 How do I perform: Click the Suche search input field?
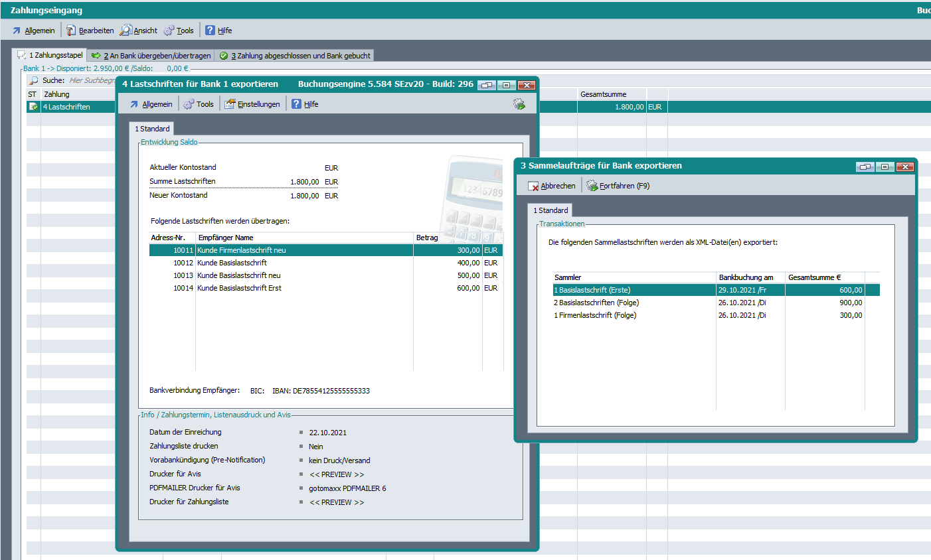point(93,80)
